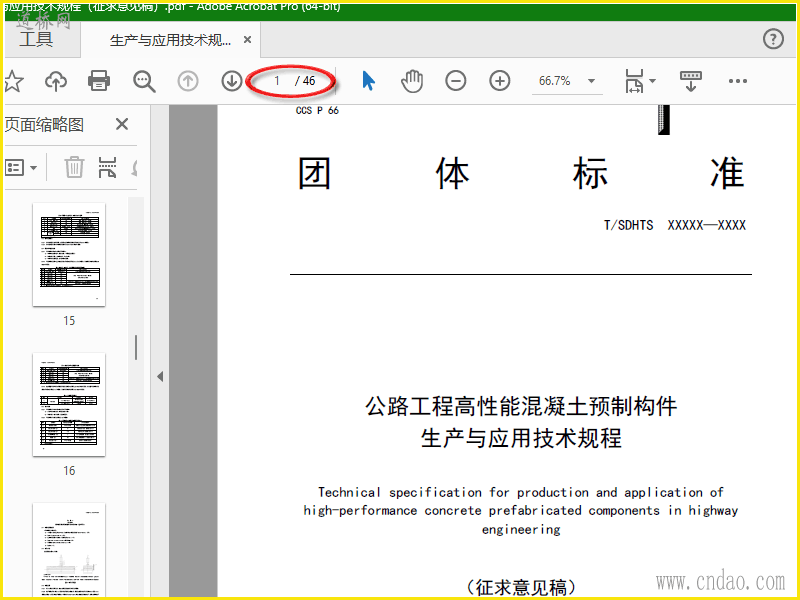Zoom out with minus icon
Image resolution: width=800 pixels, height=600 pixels.
pyautogui.click(x=456, y=81)
